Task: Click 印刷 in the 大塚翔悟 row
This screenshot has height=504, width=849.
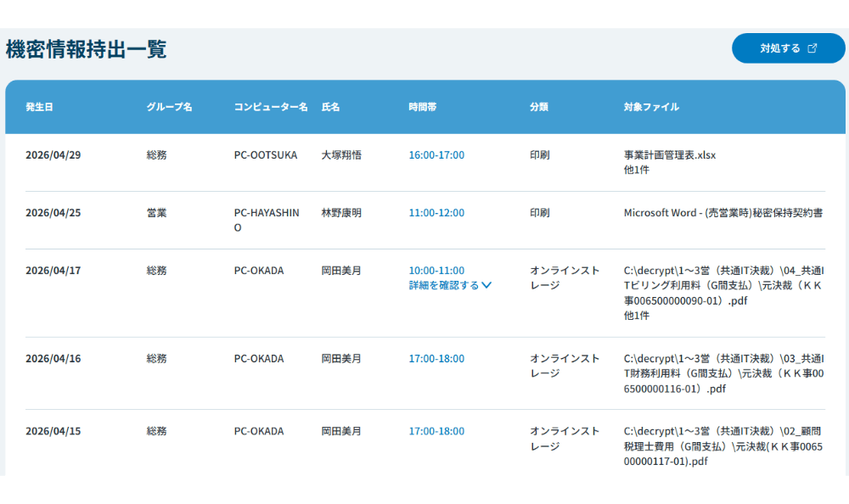Action: 539,154
